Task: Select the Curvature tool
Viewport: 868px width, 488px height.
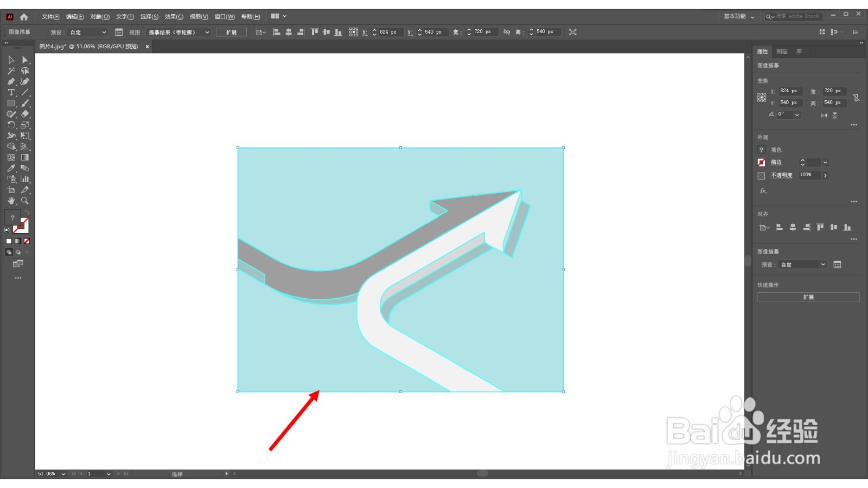Action: coord(25,82)
